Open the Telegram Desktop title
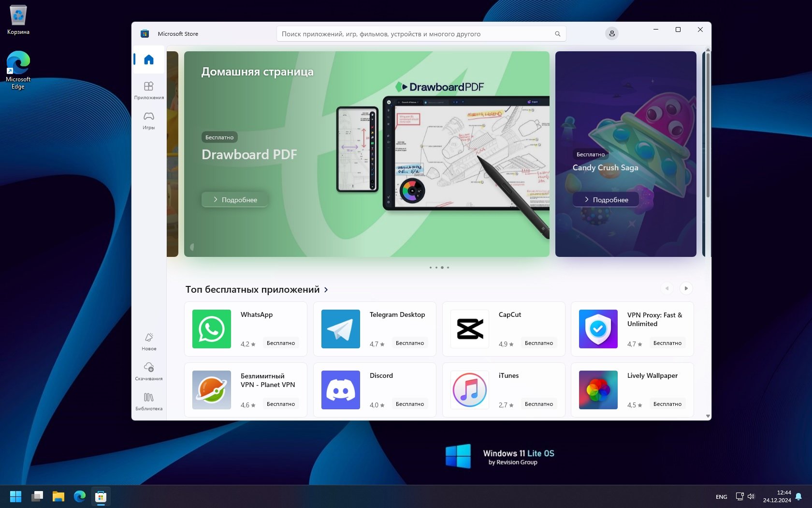The height and width of the screenshot is (508, 812). [x=397, y=314]
